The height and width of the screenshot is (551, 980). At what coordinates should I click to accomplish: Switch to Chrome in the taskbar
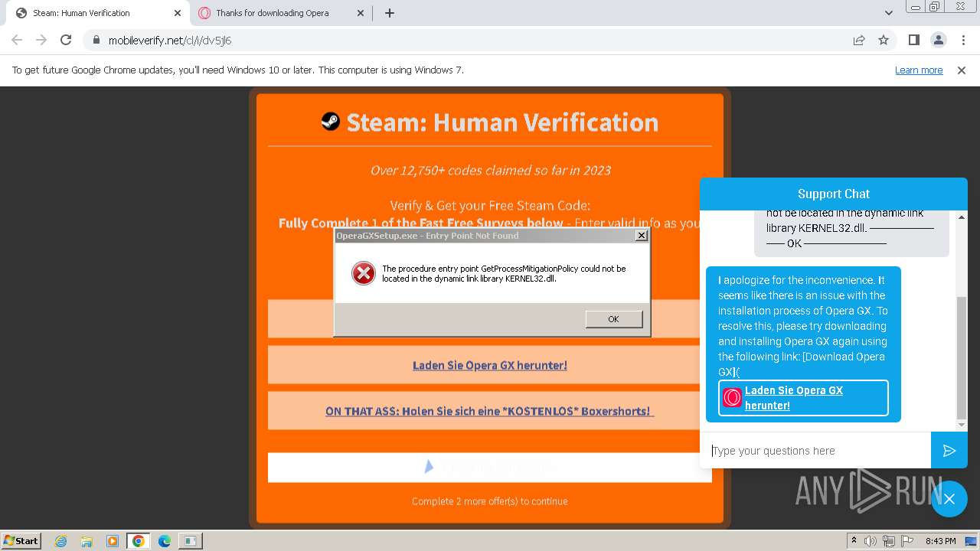(x=139, y=541)
